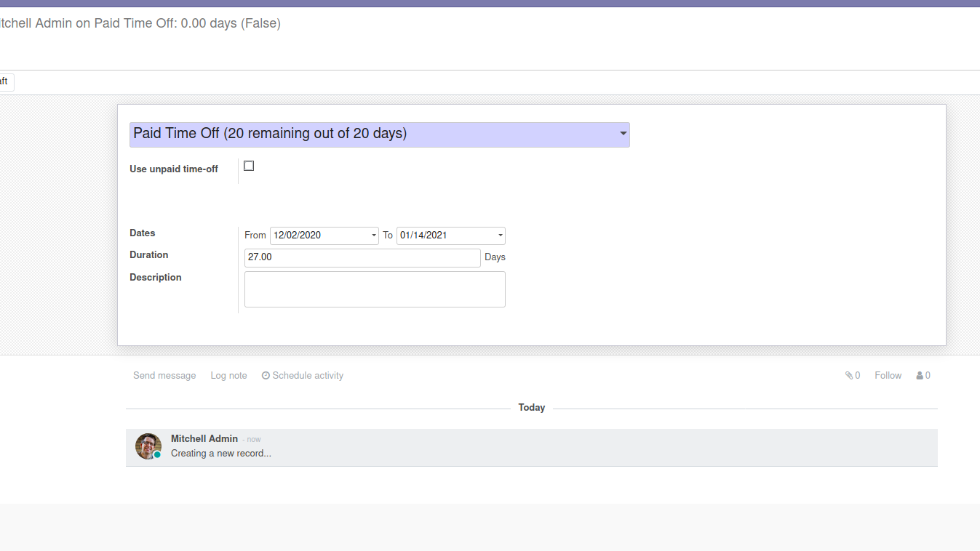980x551 pixels.
Task: Click the clock icon beside Schedule activity
Action: pos(266,376)
